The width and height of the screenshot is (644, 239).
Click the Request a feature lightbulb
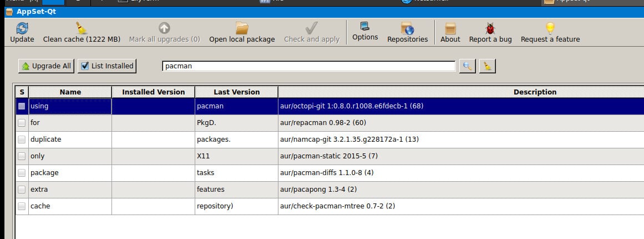click(550, 29)
